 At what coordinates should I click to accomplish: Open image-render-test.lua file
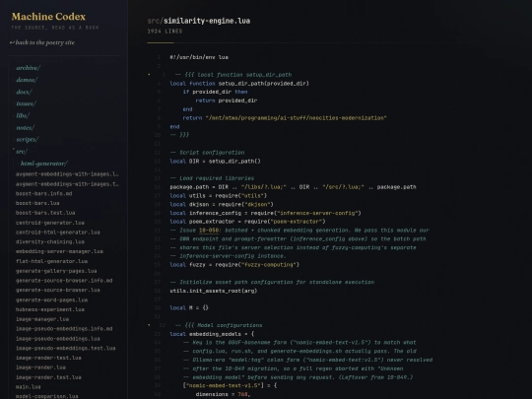48,358
